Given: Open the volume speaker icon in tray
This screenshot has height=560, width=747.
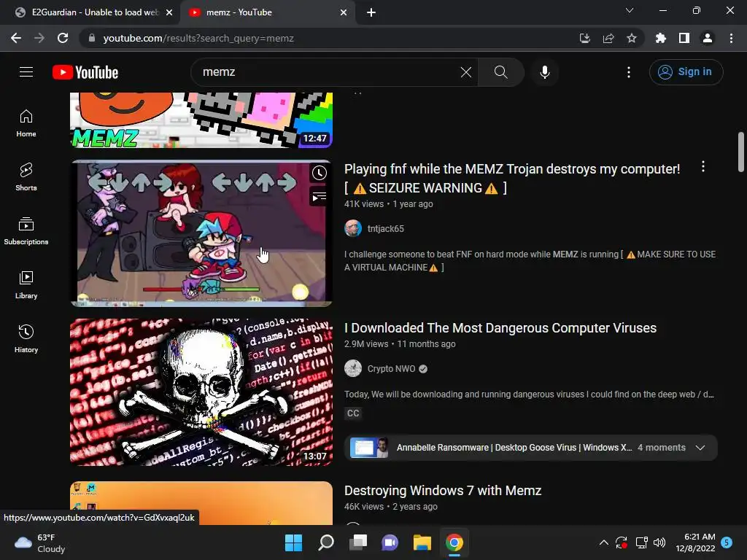Looking at the screenshot, I should point(659,542).
